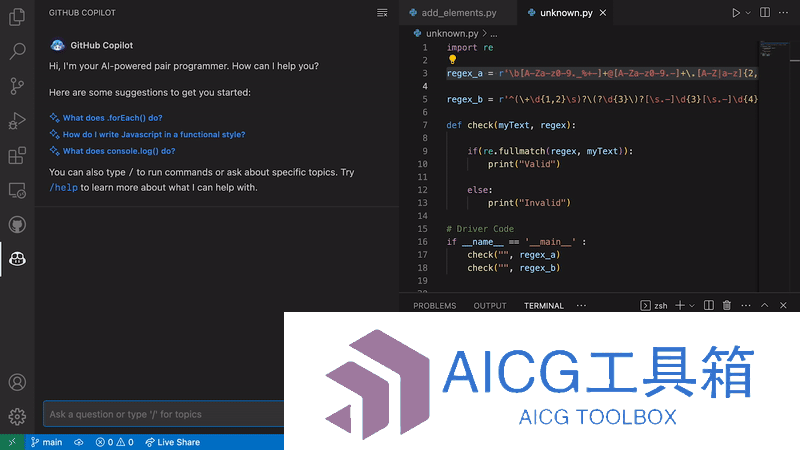The height and width of the screenshot is (450, 800).
Task: Click the breadcrumb ellipsis after unknown.py
Action: (494, 34)
